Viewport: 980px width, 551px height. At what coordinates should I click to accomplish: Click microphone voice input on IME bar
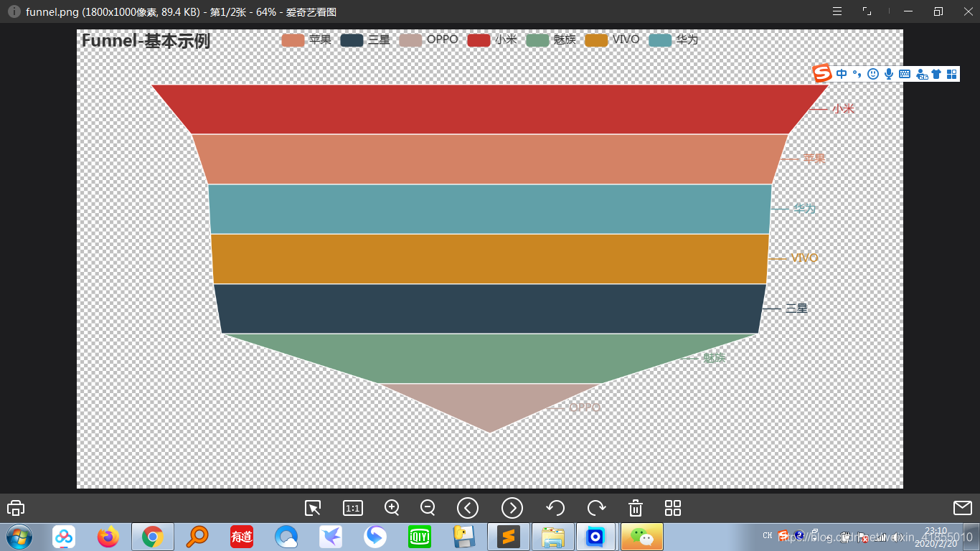click(x=889, y=74)
